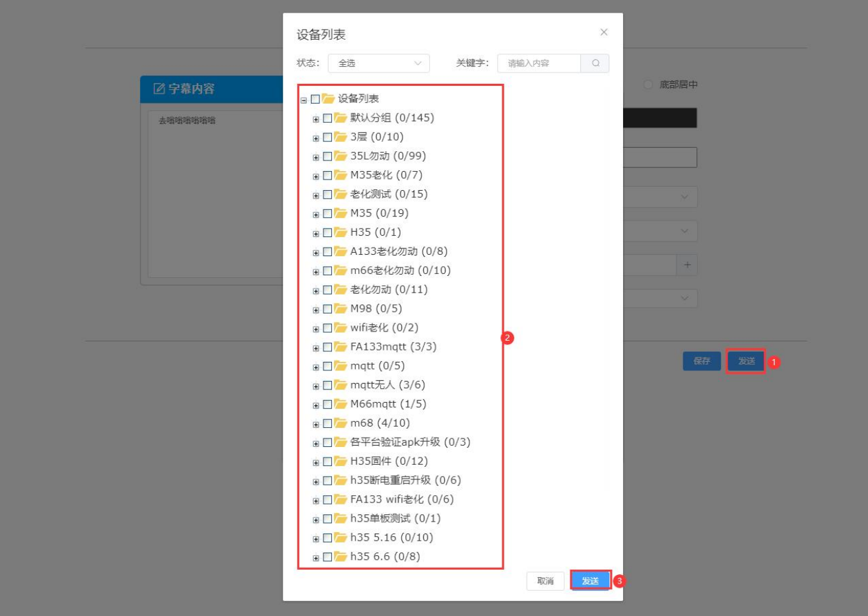Expand the M35老化 tree node
This screenshot has height=616, width=868.
(x=316, y=176)
